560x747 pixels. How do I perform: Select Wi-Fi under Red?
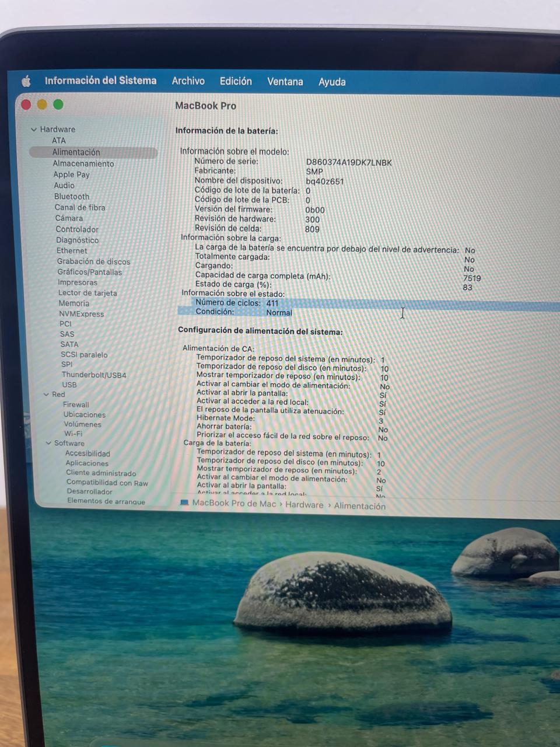[x=73, y=434]
